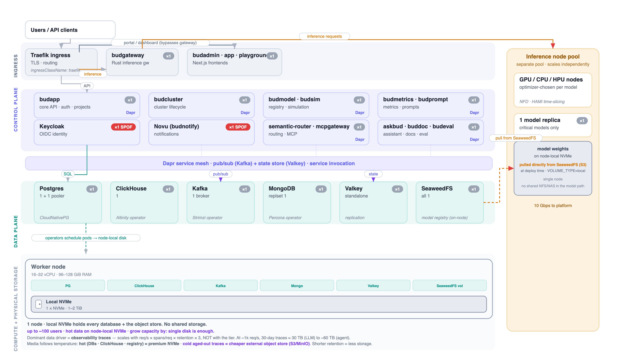The image size is (619, 364).
Task: Click the x1 badge on 1 model replica
Action: click(x=582, y=121)
